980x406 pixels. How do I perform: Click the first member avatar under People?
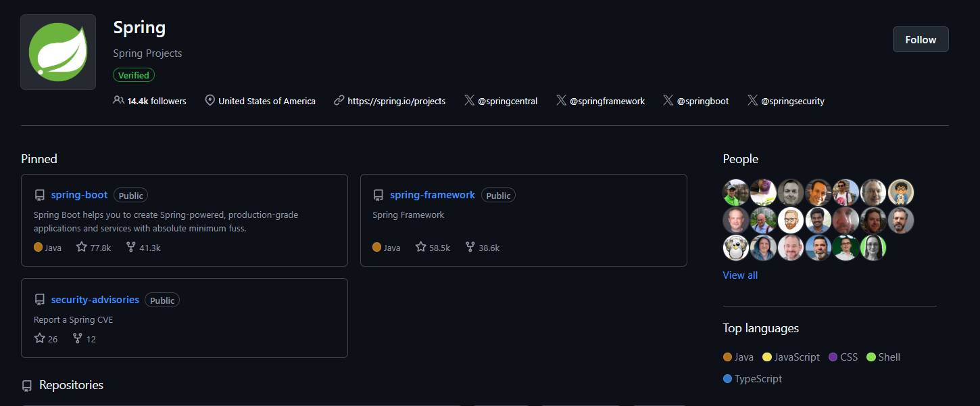point(735,192)
